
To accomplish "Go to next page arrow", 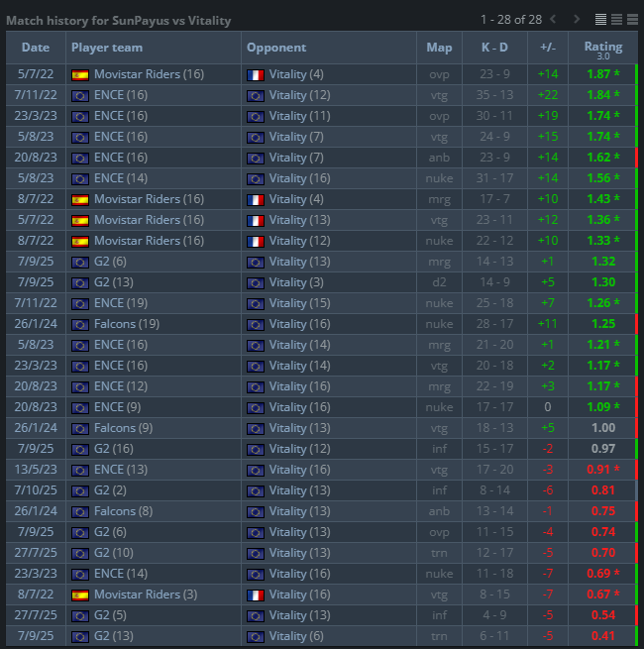I will click(577, 19).
